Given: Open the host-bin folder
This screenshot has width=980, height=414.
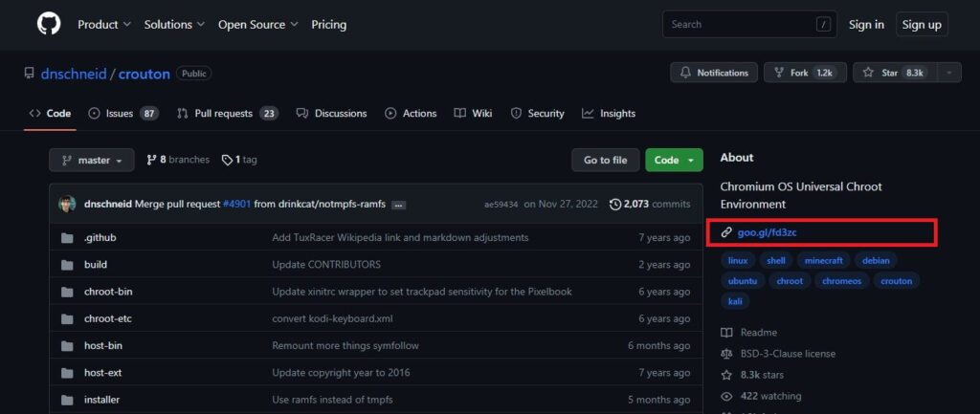Looking at the screenshot, I should [x=103, y=345].
